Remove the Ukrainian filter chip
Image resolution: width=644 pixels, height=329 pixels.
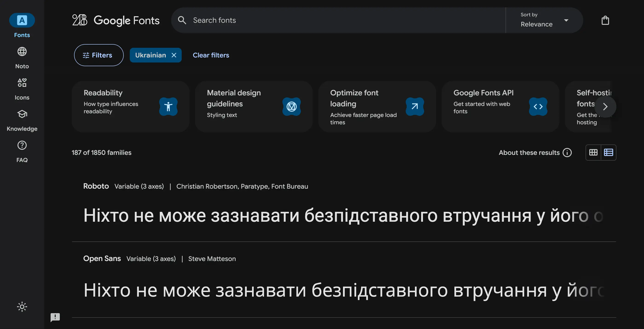pyautogui.click(x=174, y=55)
